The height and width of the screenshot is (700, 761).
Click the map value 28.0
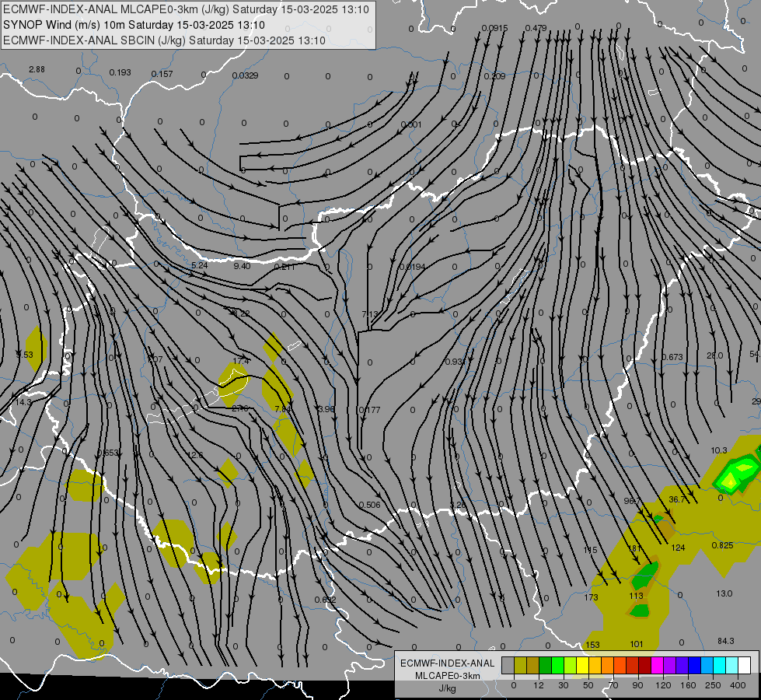point(714,355)
